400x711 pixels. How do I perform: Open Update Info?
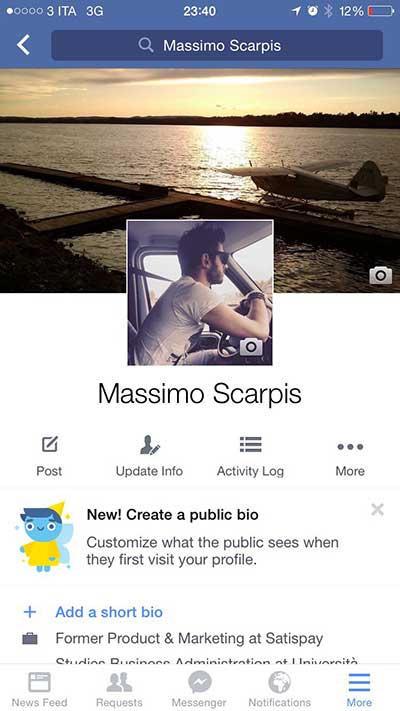pos(149,457)
